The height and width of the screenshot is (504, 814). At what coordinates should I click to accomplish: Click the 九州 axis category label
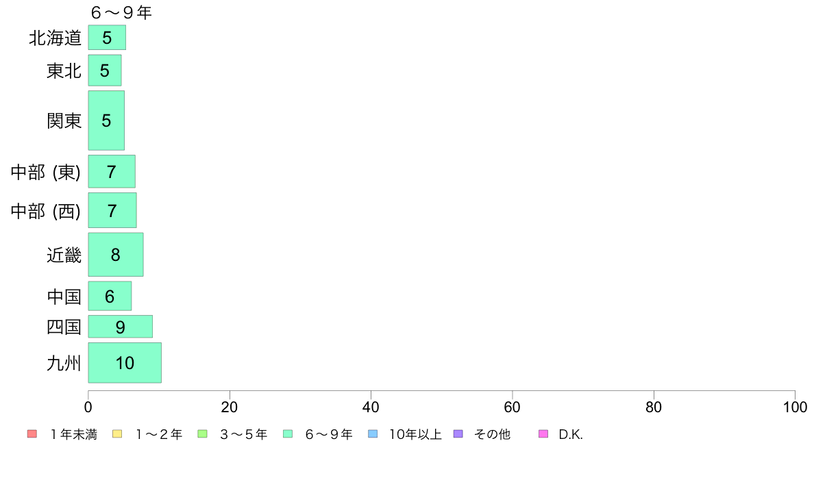coord(64,363)
